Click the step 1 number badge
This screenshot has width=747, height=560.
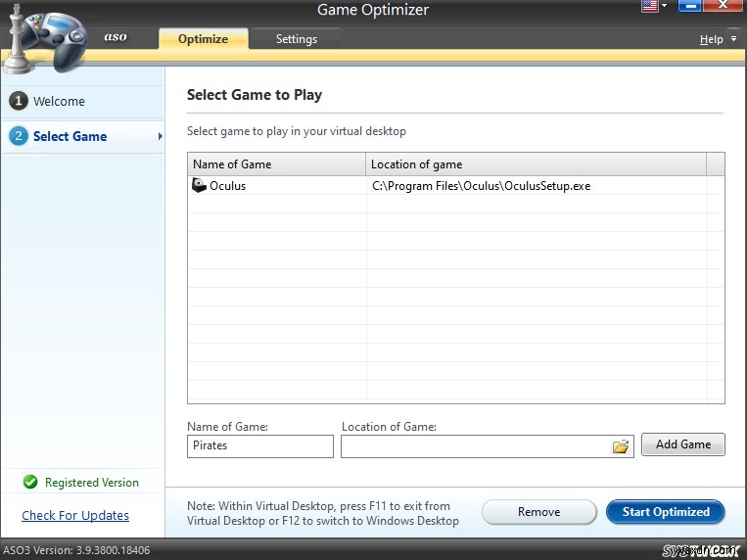[18, 101]
